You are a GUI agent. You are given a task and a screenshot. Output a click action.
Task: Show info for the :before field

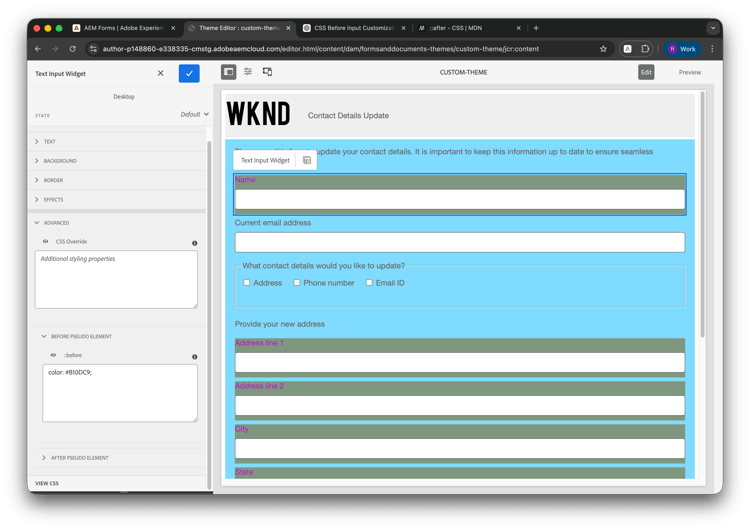pyautogui.click(x=195, y=357)
